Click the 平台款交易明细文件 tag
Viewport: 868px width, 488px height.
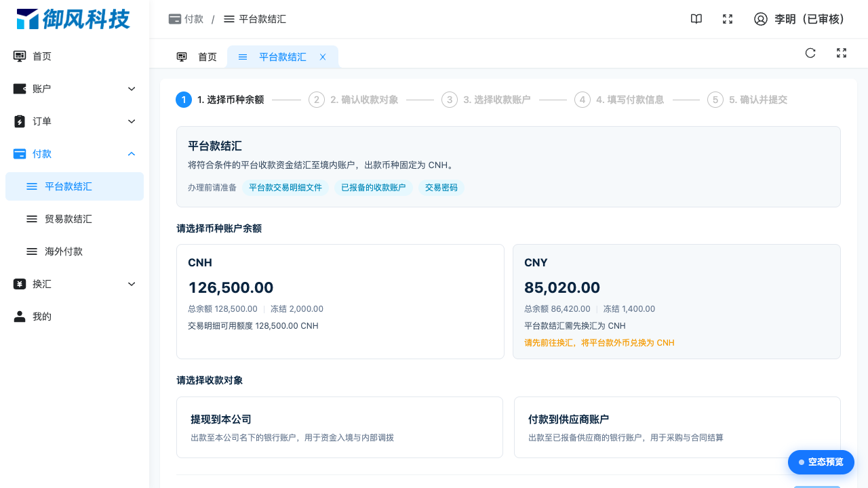[285, 188]
